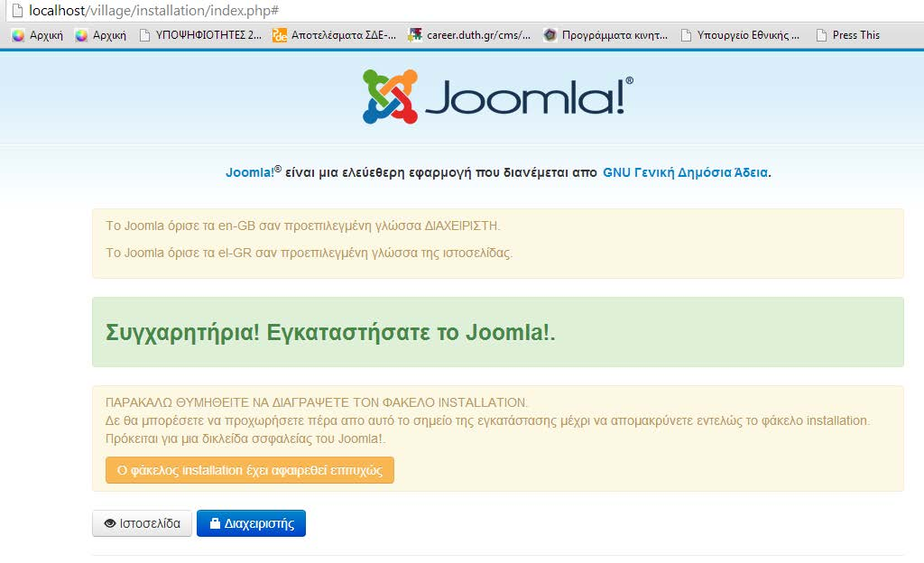The width and height of the screenshot is (924, 563).
Task: Click the page icon in address bar
Action: coord(18,11)
